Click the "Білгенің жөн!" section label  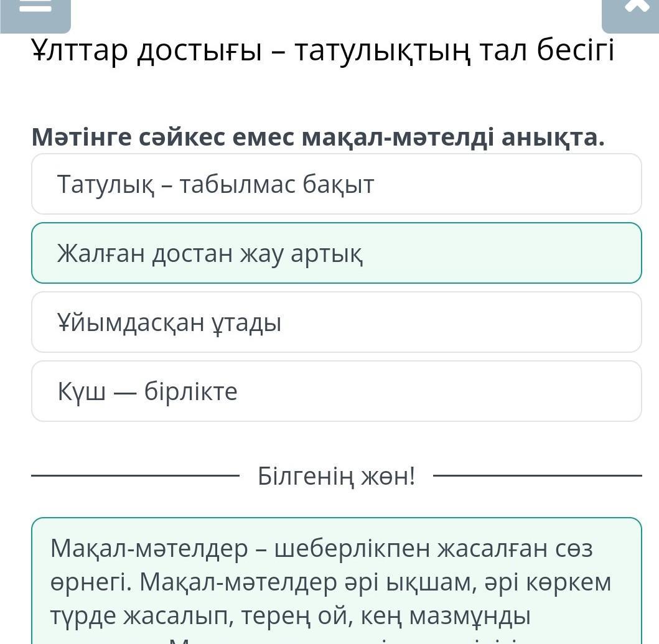[x=336, y=477]
